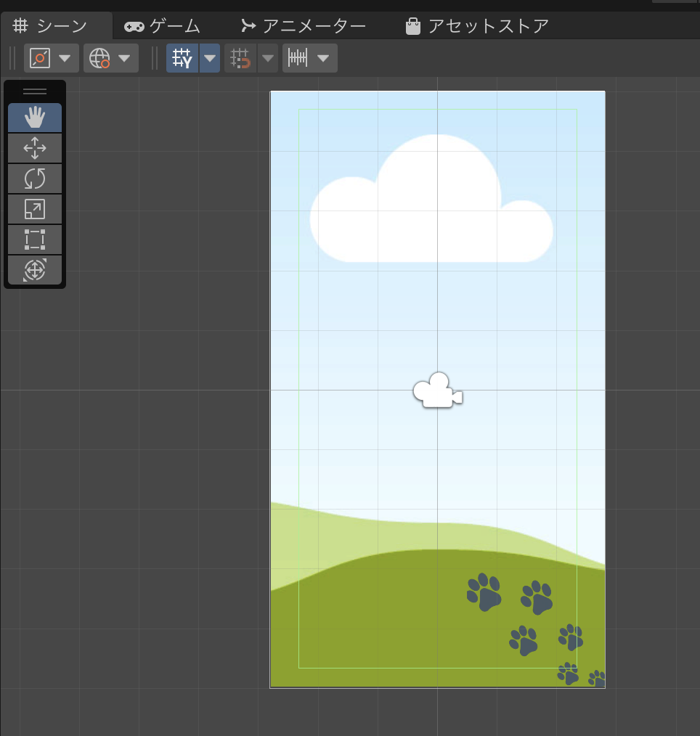700x736 pixels.
Task: Toggle grid snapping with the magnet icon
Action: pos(240,58)
